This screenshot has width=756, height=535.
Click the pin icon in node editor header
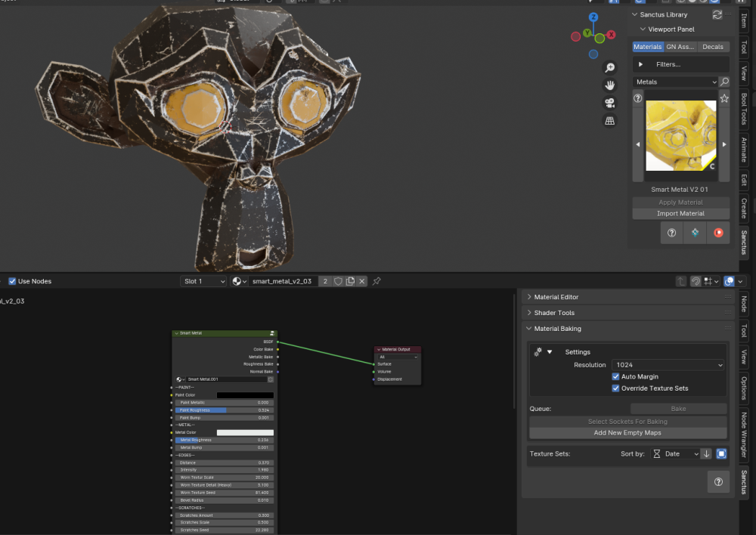pyautogui.click(x=376, y=281)
